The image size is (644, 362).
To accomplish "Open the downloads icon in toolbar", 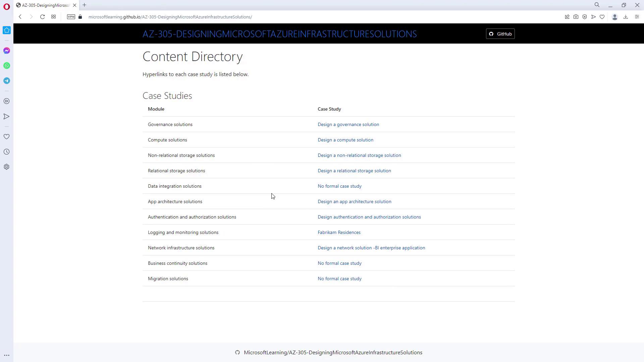I will click(626, 17).
